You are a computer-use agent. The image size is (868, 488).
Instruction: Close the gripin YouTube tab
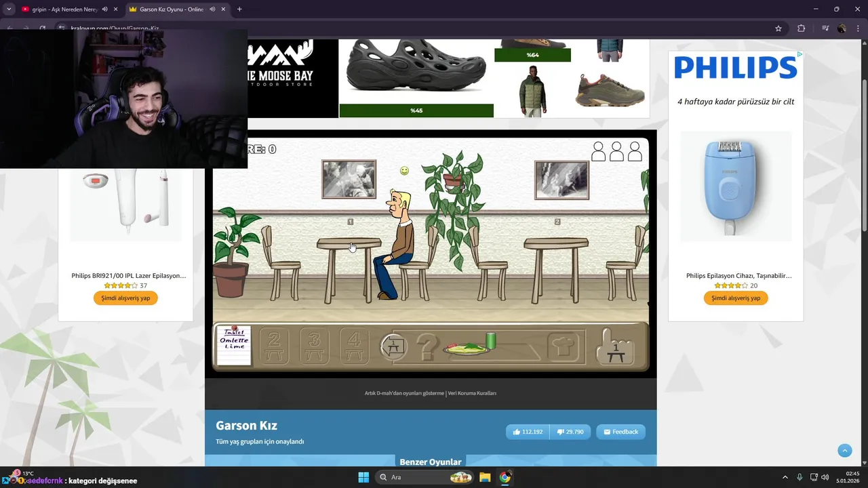point(116,9)
